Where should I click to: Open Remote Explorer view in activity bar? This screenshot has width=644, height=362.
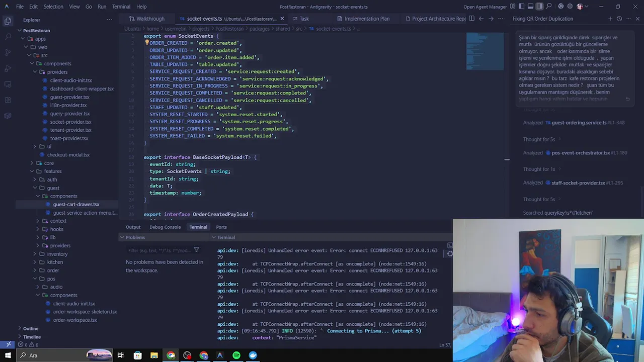[8, 84]
